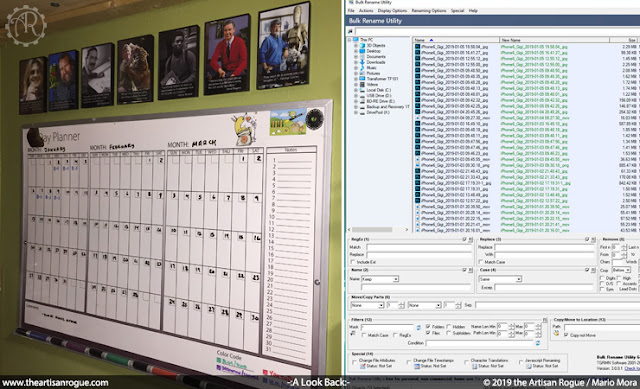640x389 pixels.
Task: Open the Character Translations status icon
Action: click(474, 366)
